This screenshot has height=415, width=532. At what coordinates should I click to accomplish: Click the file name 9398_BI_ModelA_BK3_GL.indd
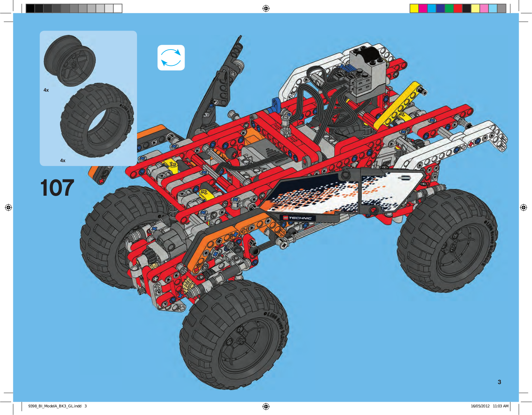pos(55,406)
